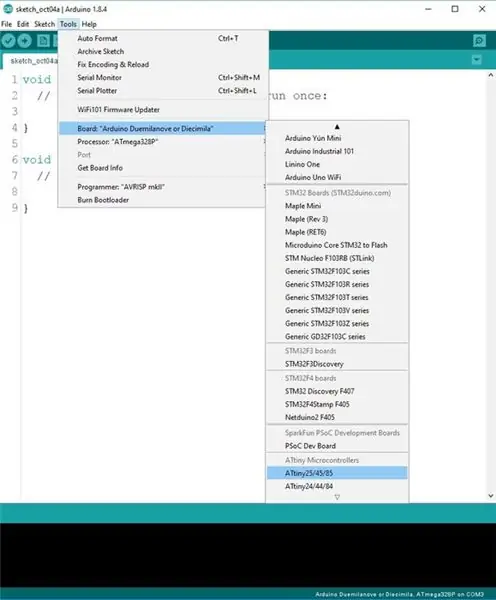Viewport: 496px width, 600px height.
Task: Select ATtiny24/44/84 board
Action: click(337, 486)
